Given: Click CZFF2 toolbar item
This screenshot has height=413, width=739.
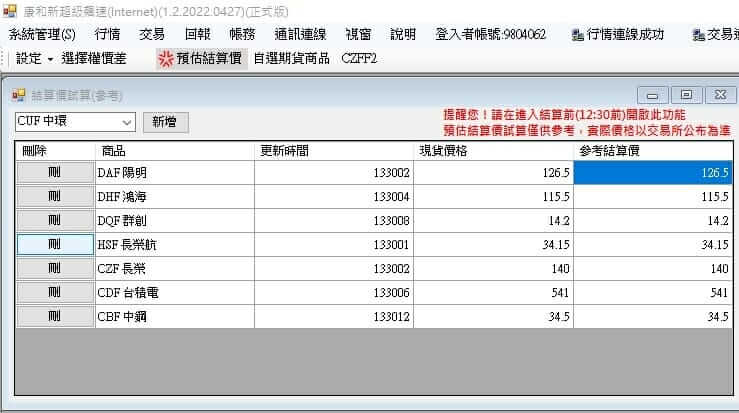Looking at the screenshot, I should tap(359, 58).
